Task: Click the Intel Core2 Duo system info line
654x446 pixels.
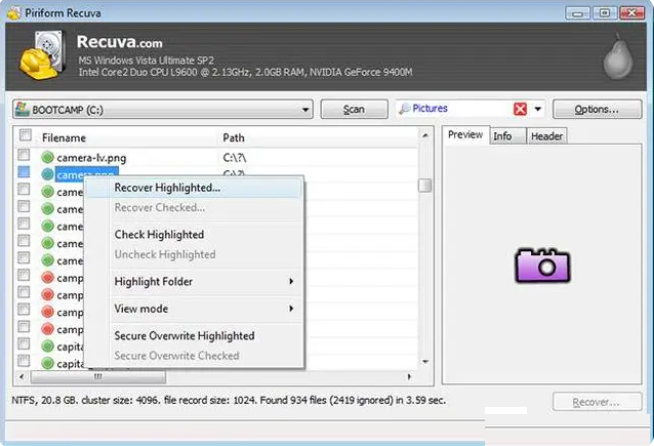Action: [x=245, y=72]
